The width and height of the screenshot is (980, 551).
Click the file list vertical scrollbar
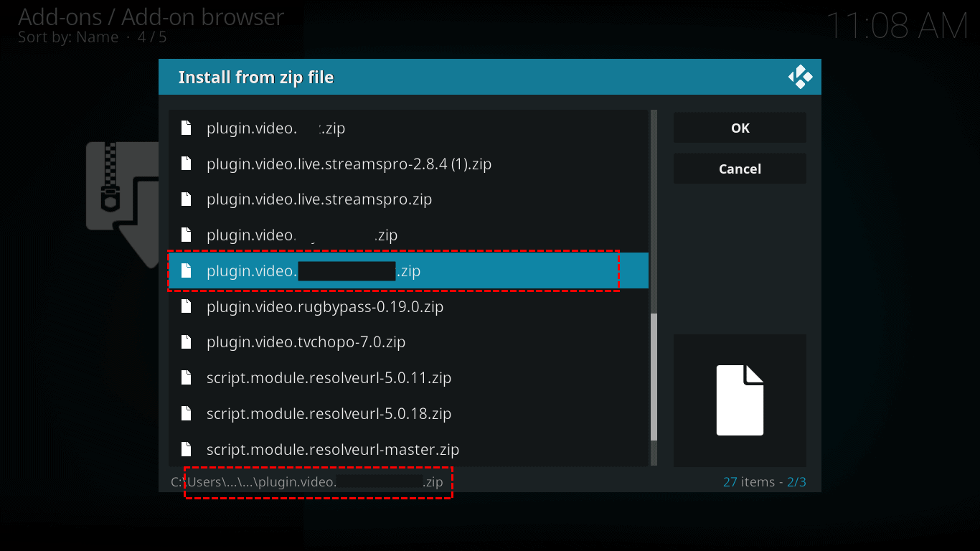(x=654, y=377)
